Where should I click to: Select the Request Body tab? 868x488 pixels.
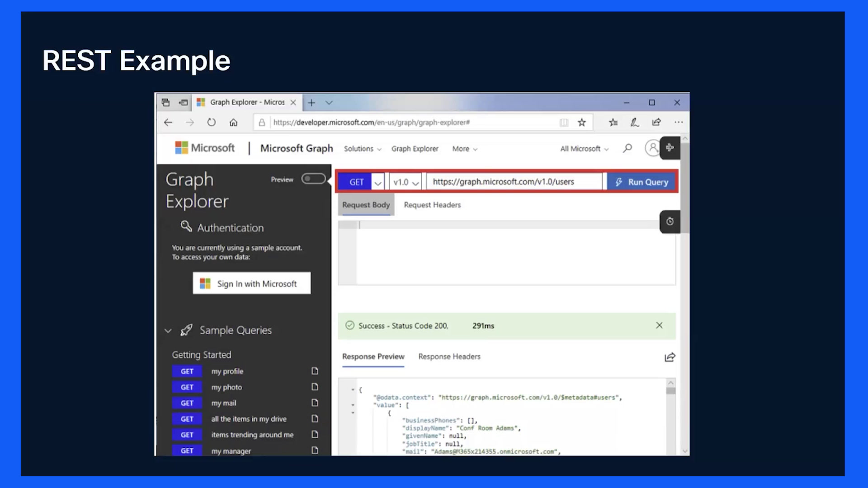(x=366, y=205)
